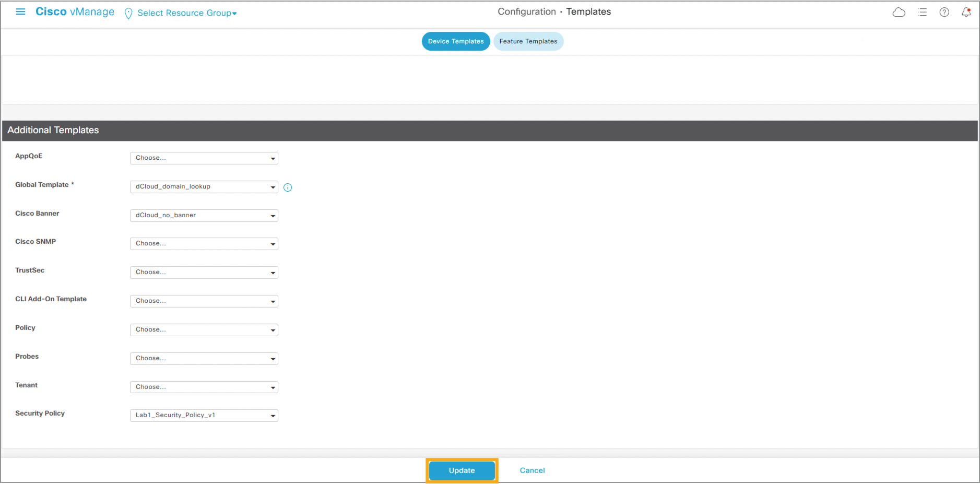Expand the Probes dropdown
Image resolution: width=980 pixels, height=484 pixels.
204,358
